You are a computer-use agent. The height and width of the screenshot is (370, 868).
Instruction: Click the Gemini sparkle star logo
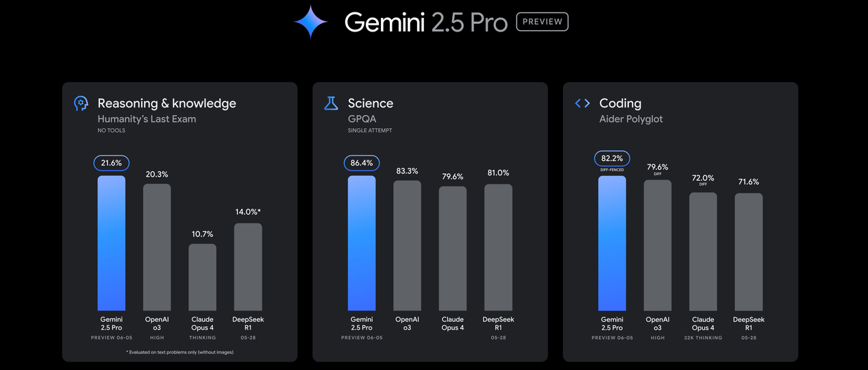tap(310, 21)
